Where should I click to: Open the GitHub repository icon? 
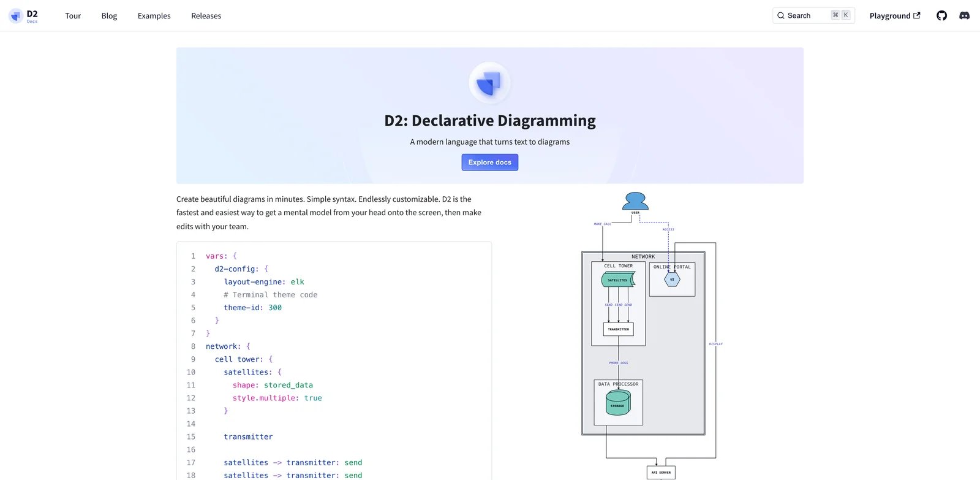pos(941,15)
